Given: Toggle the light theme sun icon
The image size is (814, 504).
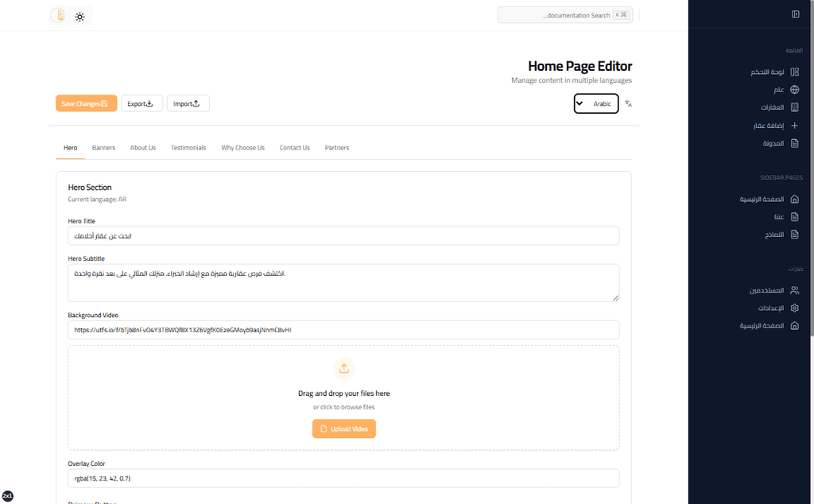Looking at the screenshot, I should pyautogui.click(x=79, y=17).
